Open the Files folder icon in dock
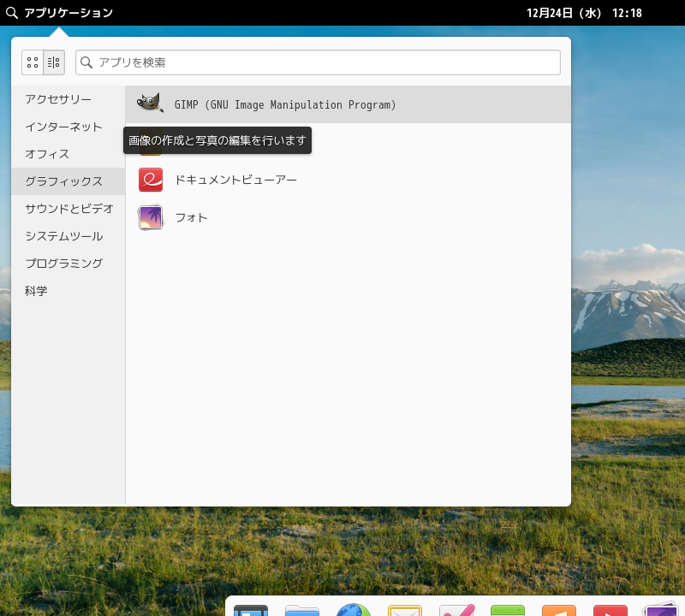Image resolution: width=685 pixels, height=616 pixels. pos(302,610)
